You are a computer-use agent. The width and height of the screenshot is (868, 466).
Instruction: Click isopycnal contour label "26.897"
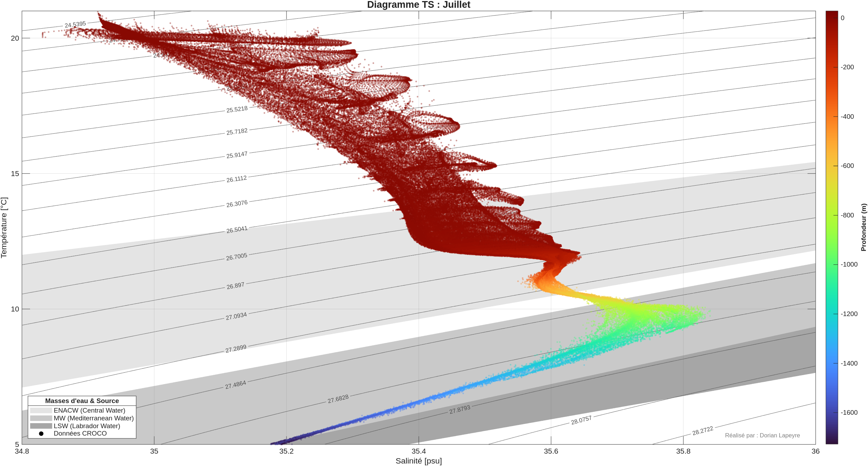236,286
